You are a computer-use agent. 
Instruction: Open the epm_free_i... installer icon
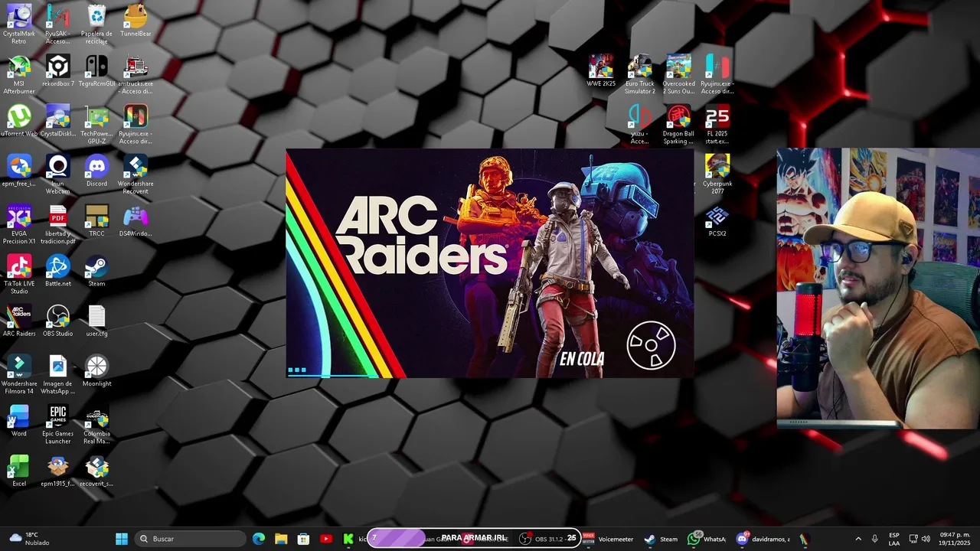[x=18, y=171]
